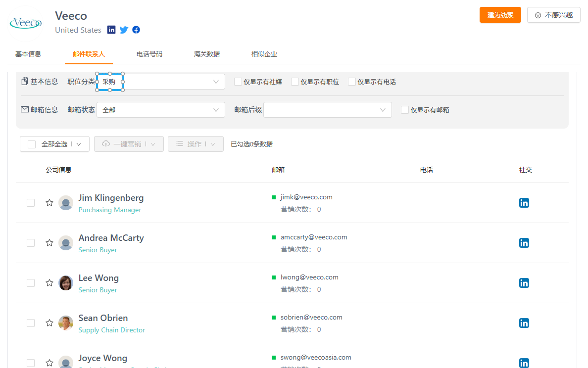Open Lee Wong contact name
The height and width of the screenshot is (368, 588).
(98, 277)
